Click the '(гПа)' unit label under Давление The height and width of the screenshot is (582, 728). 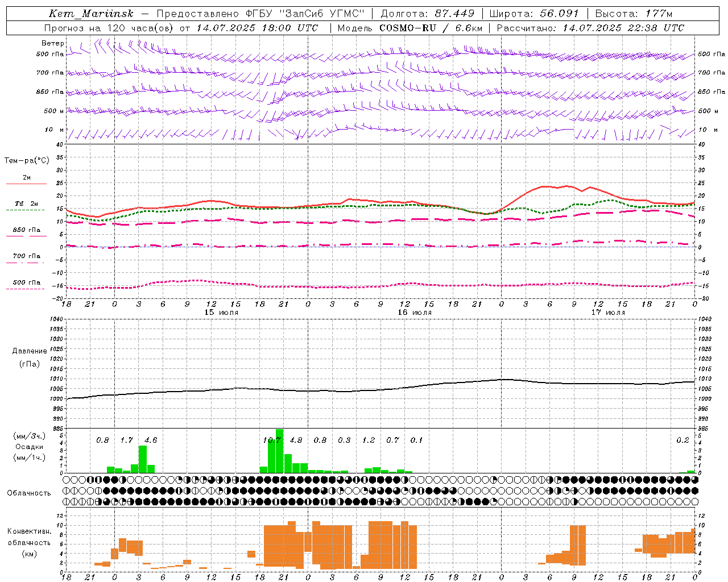pyautogui.click(x=30, y=364)
